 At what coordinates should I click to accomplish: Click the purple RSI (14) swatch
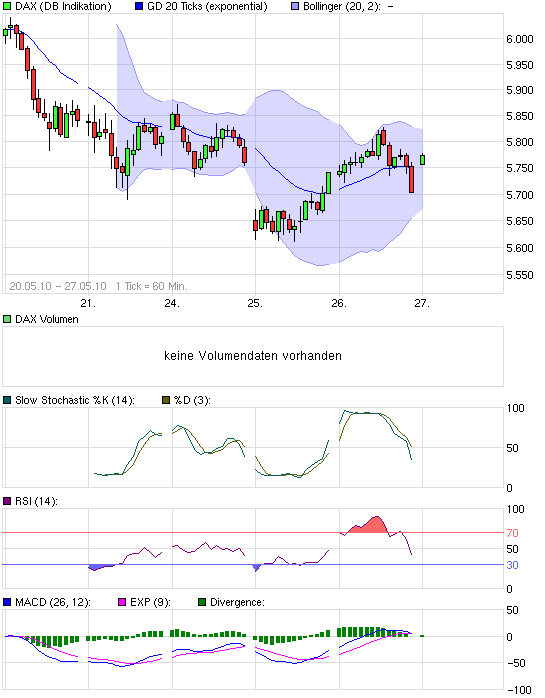pyautogui.click(x=7, y=501)
